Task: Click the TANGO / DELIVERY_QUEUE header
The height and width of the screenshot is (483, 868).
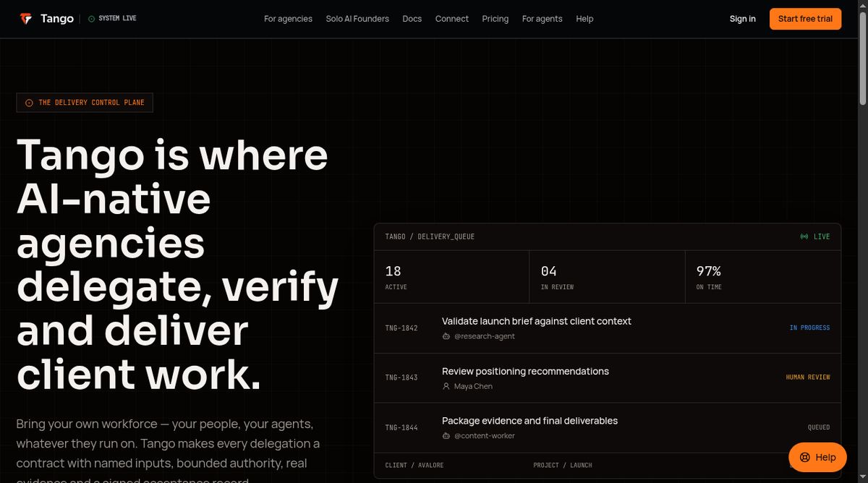Action: pos(430,237)
